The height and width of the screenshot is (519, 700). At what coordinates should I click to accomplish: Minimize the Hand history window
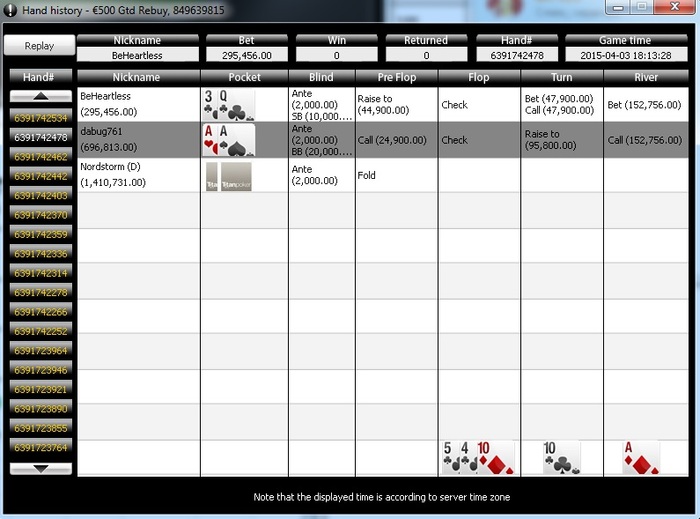click(618, 6)
